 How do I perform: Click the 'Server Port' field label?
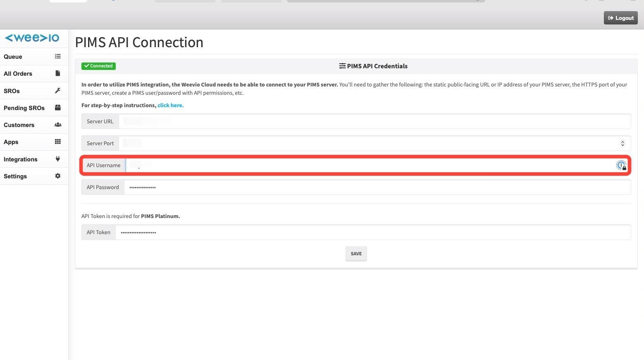tap(100, 143)
